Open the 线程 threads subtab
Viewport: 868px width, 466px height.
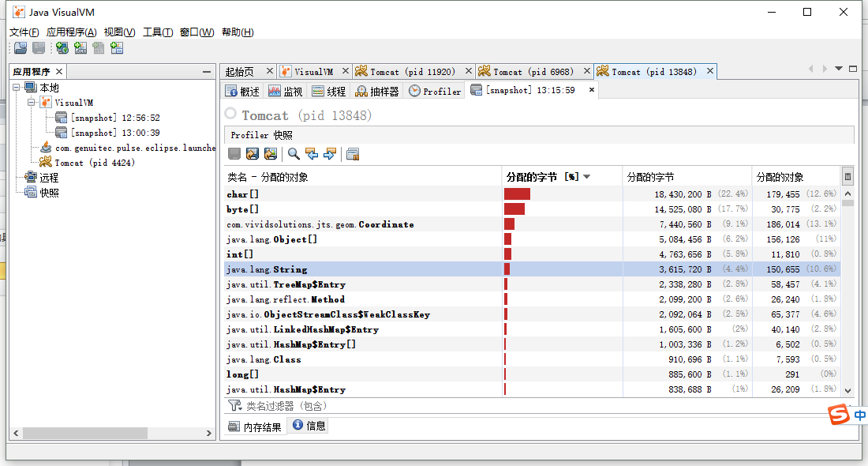click(329, 92)
